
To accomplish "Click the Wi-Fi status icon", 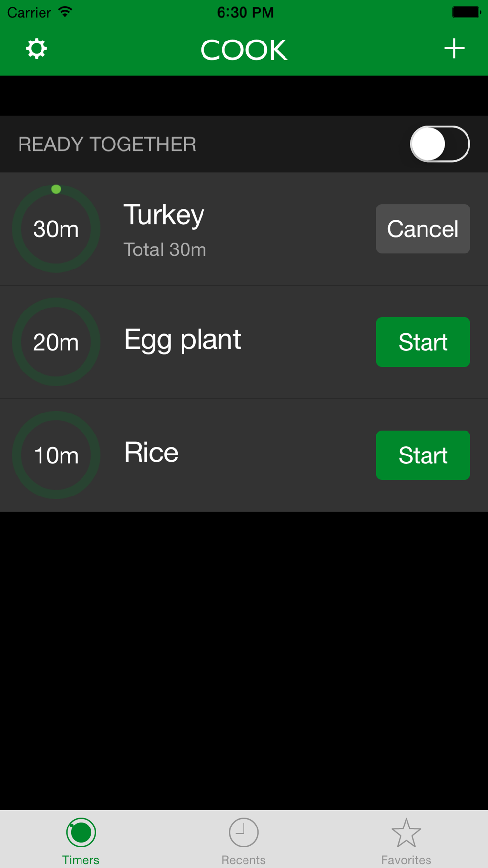I will [x=65, y=12].
